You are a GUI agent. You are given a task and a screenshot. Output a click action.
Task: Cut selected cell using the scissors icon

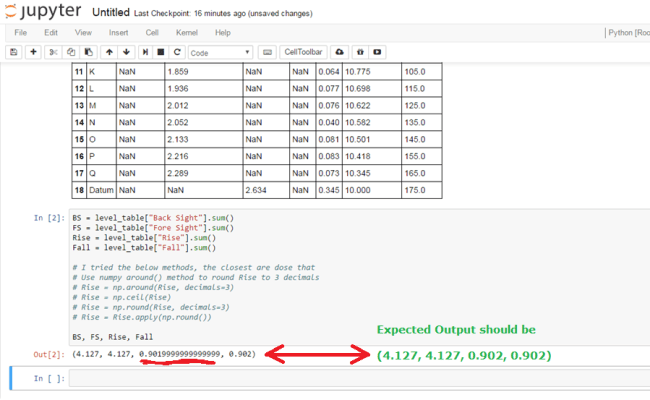(x=53, y=52)
